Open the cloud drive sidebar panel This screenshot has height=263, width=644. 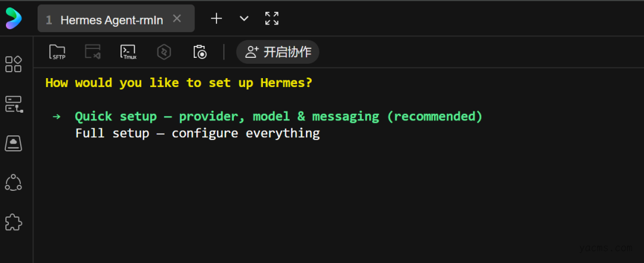pyautogui.click(x=13, y=143)
